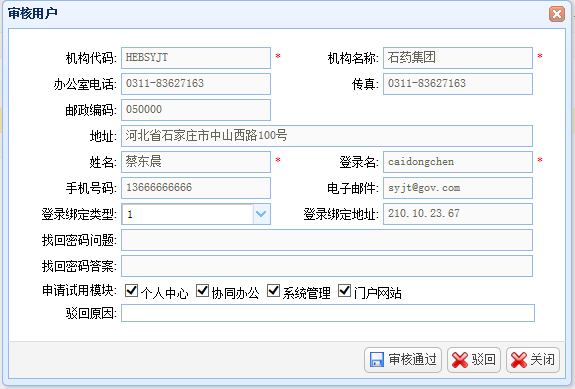
Task: Focus the 机构代码 field containing HEBSYJT
Action: point(196,58)
